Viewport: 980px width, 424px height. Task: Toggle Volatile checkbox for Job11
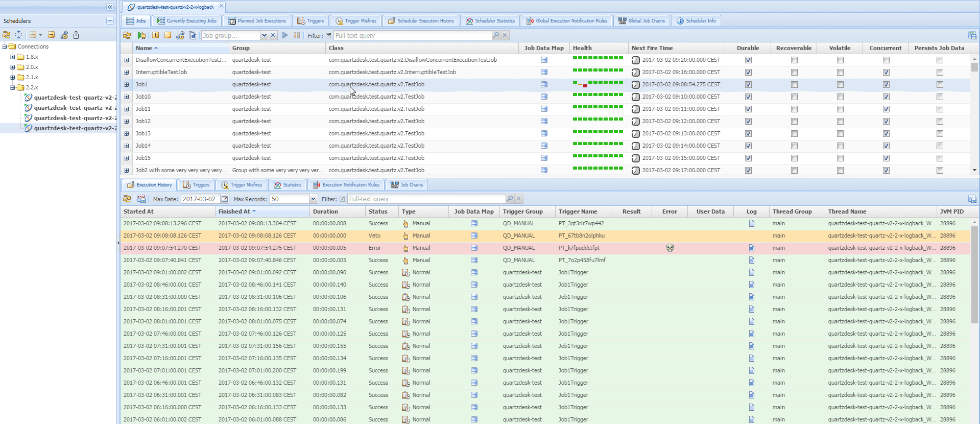tap(840, 109)
